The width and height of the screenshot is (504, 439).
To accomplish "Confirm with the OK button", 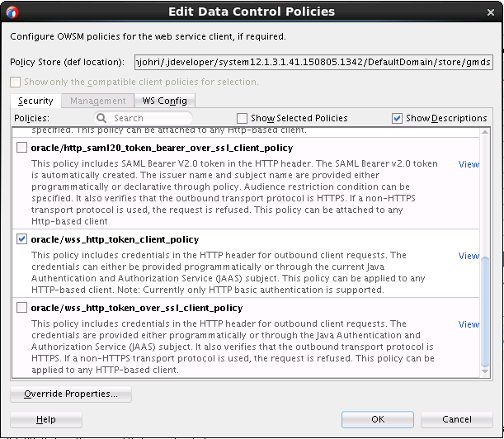I will click(x=378, y=419).
